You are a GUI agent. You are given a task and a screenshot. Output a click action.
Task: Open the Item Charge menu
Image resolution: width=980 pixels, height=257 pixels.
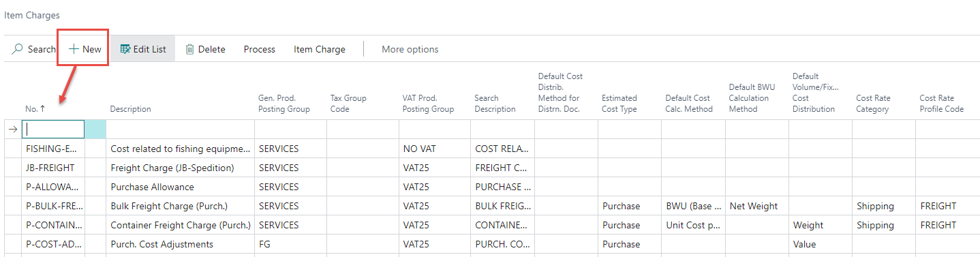click(320, 49)
